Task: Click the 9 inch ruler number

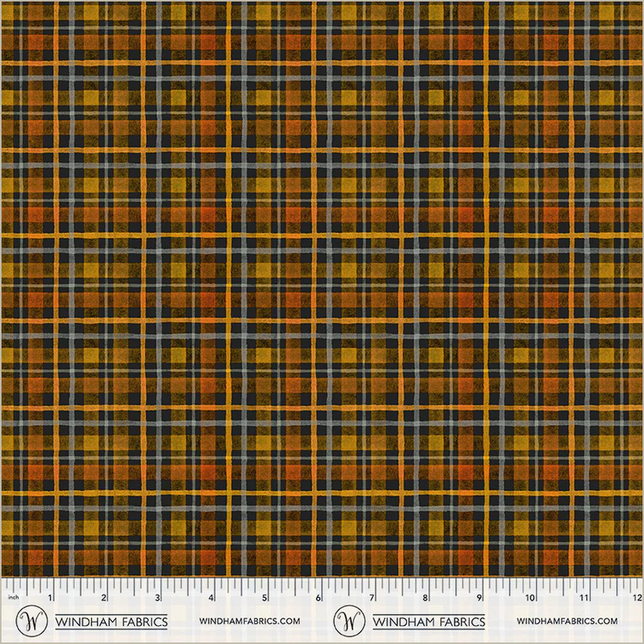Action: click(478, 598)
